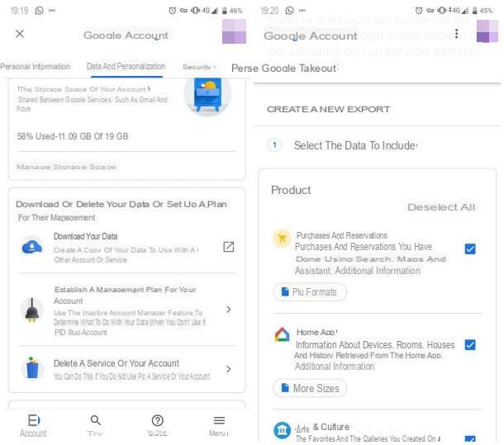Tap the help question mark icon in bottom bar
This screenshot has width=504, height=445.
(158, 420)
